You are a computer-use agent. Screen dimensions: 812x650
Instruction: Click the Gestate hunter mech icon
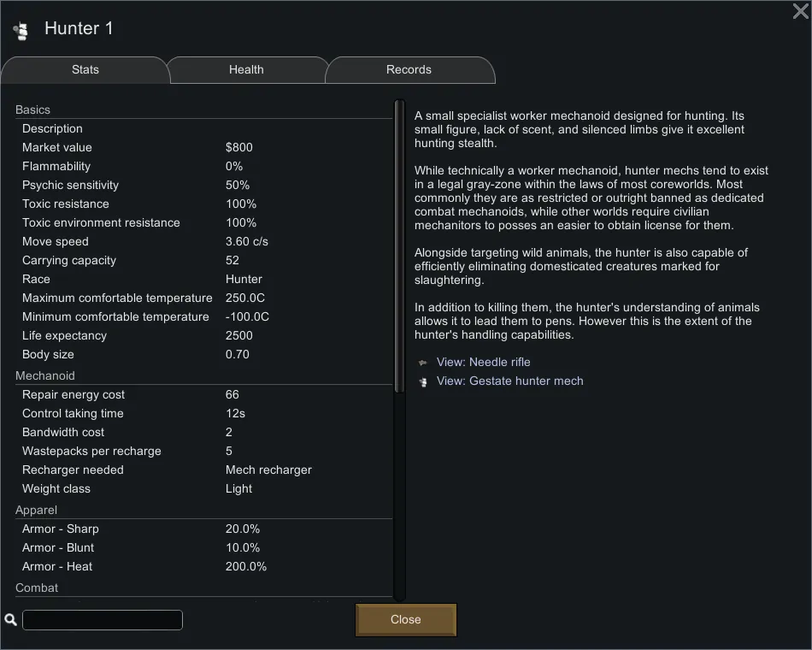tap(422, 381)
